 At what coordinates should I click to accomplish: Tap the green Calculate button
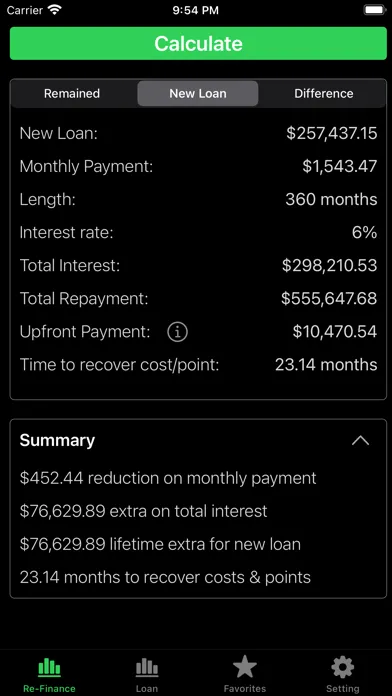tap(198, 44)
